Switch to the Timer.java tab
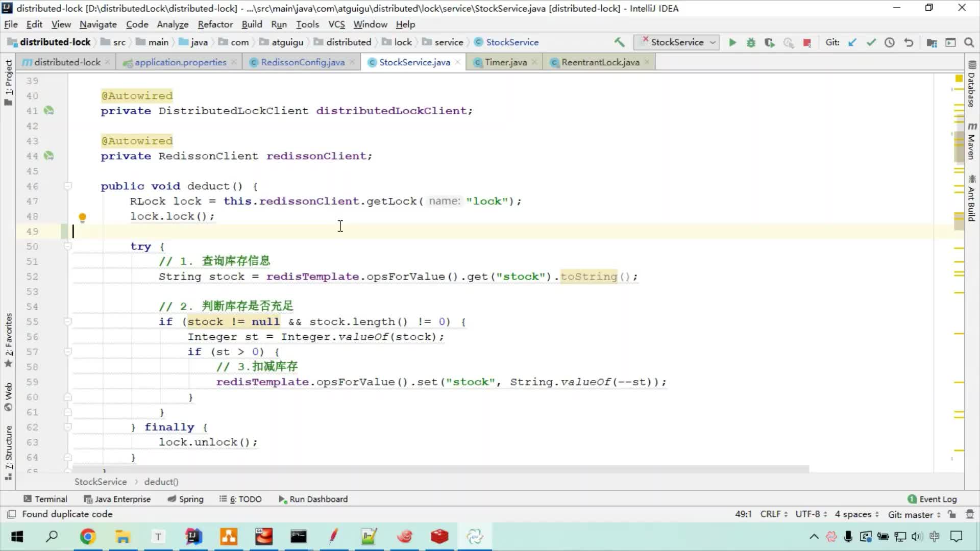 click(505, 62)
